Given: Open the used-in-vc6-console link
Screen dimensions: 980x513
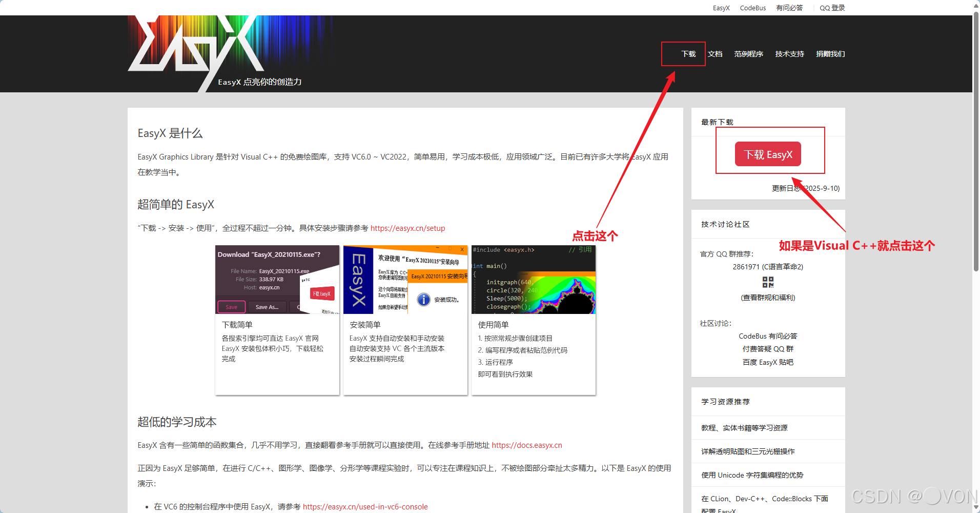Looking at the screenshot, I should click(x=365, y=507).
